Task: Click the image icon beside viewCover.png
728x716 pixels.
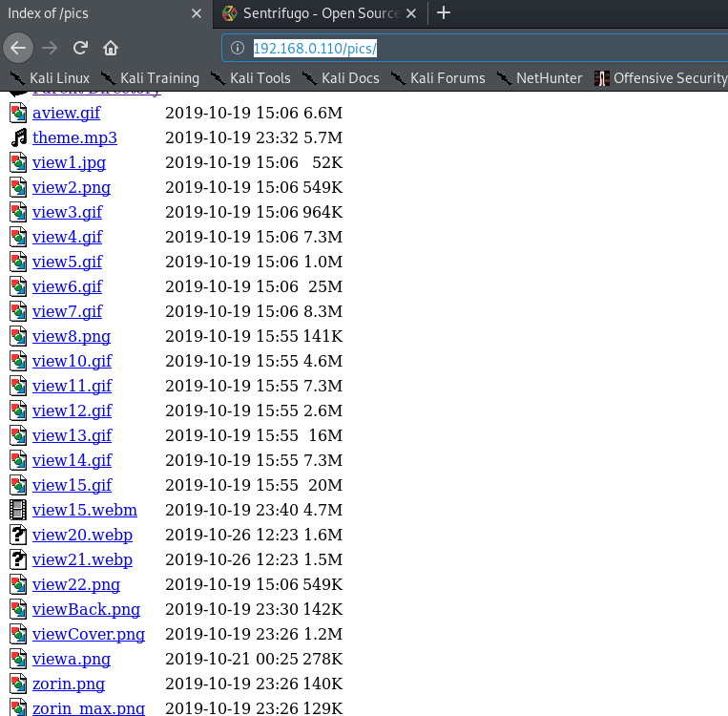Action: [18, 634]
